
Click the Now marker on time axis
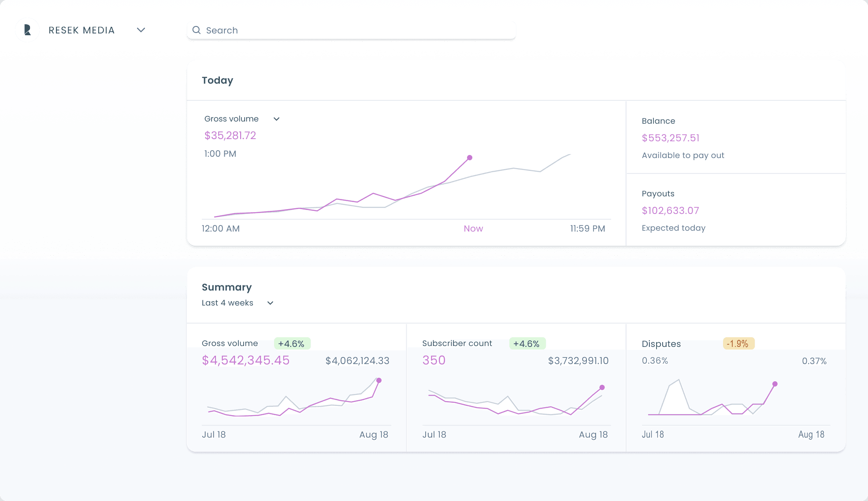pyautogui.click(x=473, y=228)
